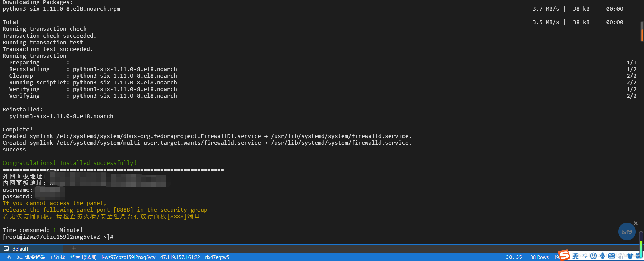Click the shell prompt line [root@iZwz97cbzc159l2nxg5vtvZ ~]#
644x261 pixels.
(58, 237)
